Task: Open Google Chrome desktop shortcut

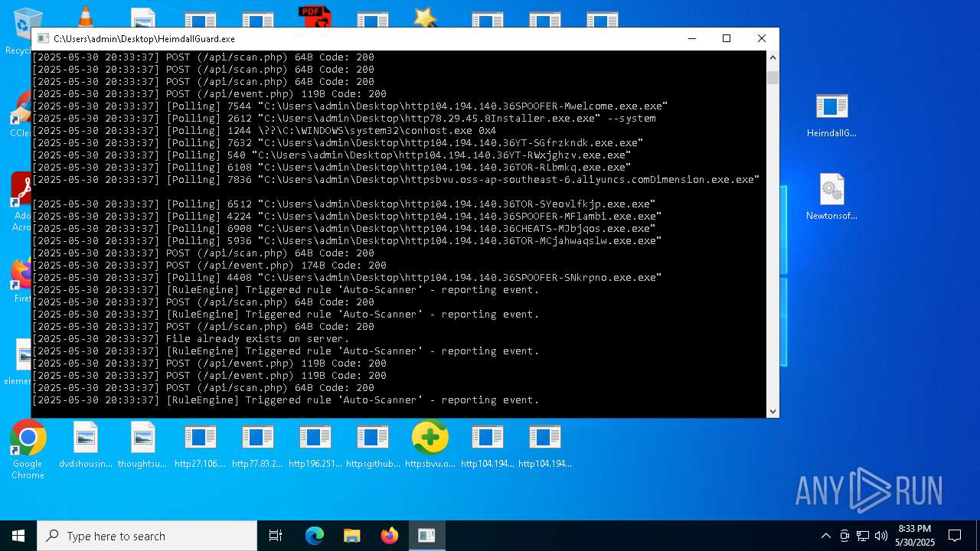Action: (x=28, y=451)
